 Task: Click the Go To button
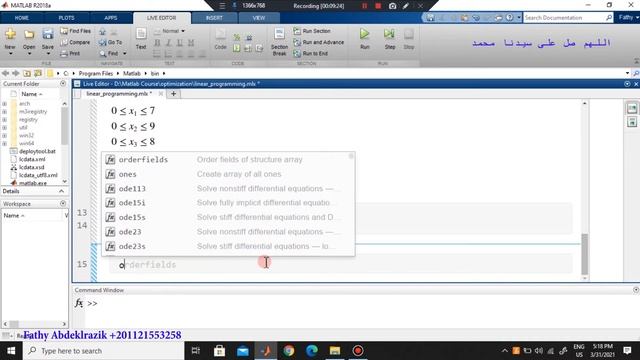[111, 42]
